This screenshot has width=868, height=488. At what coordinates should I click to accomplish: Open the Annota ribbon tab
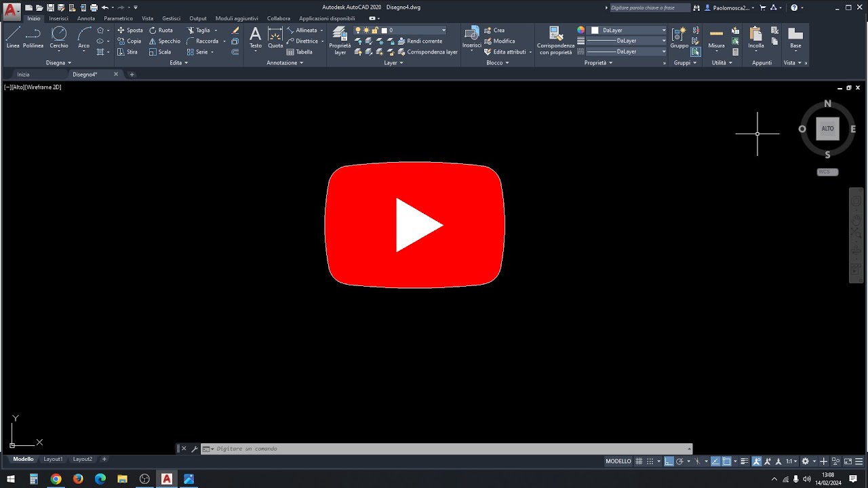pyautogui.click(x=86, y=18)
